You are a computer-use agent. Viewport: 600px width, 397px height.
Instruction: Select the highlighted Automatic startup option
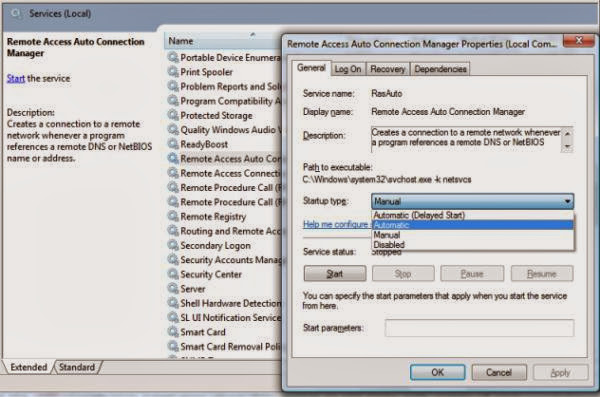pos(473,225)
